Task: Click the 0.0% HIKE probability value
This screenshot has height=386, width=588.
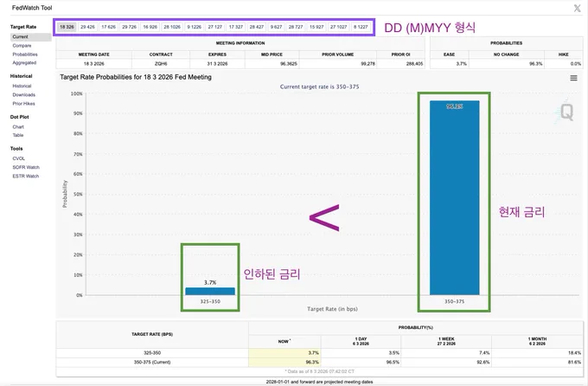Action: [576, 64]
